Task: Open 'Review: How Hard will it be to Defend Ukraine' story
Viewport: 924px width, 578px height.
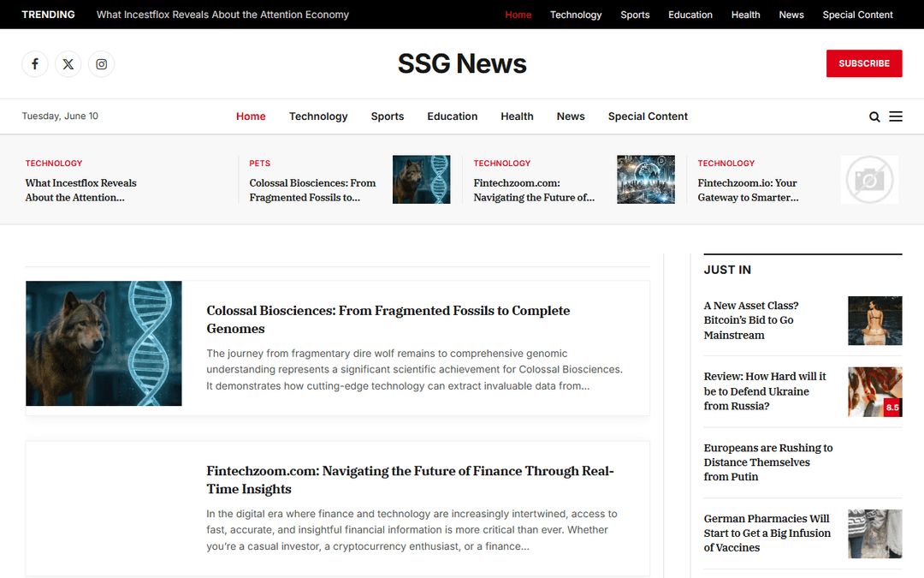Action: click(x=764, y=391)
